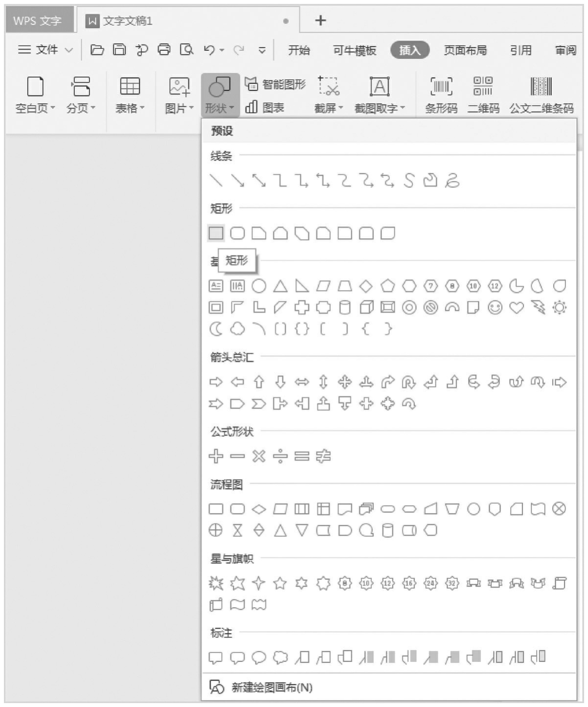The image size is (588, 707).
Task: Undo the last action
Action: click(209, 49)
